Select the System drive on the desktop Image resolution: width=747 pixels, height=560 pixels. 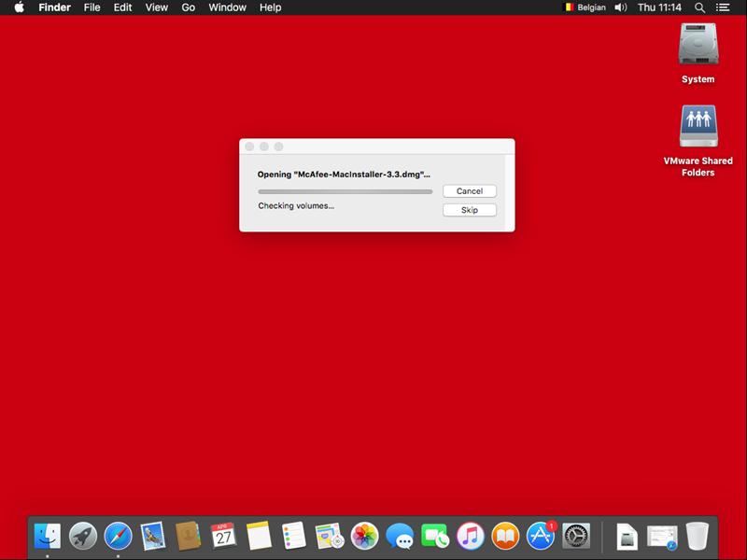(698, 53)
